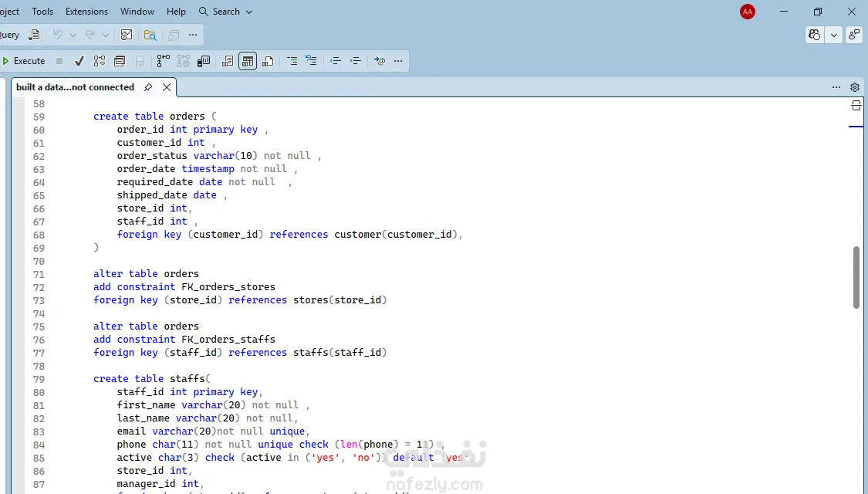The width and height of the screenshot is (868, 494).
Task: Click the Redo arrow icon
Action: click(x=90, y=35)
